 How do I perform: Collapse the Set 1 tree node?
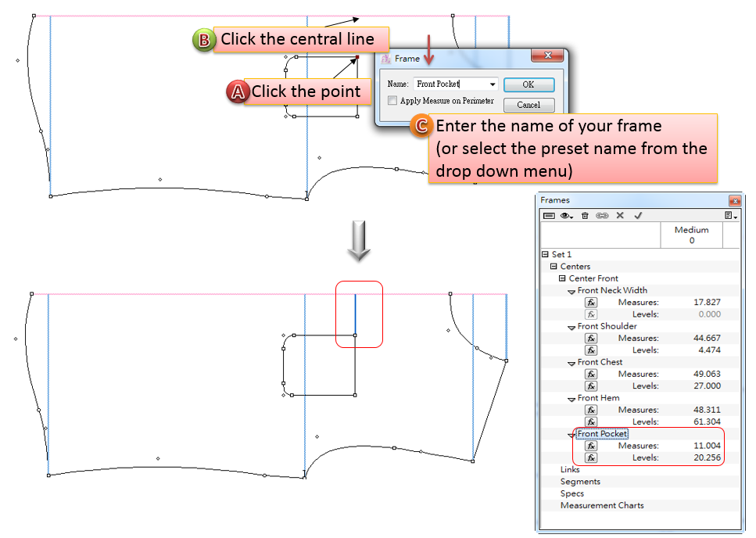pyautogui.click(x=545, y=255)
